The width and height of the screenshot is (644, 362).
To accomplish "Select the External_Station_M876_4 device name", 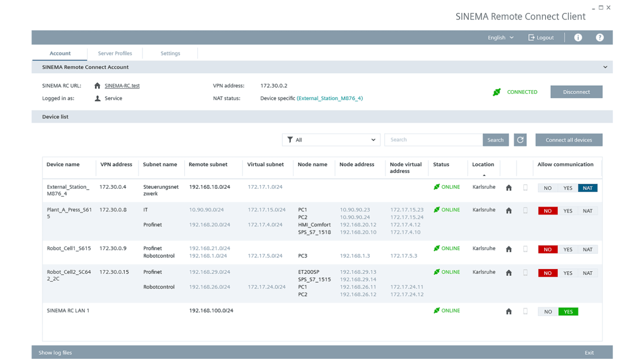I will point(68,191).
